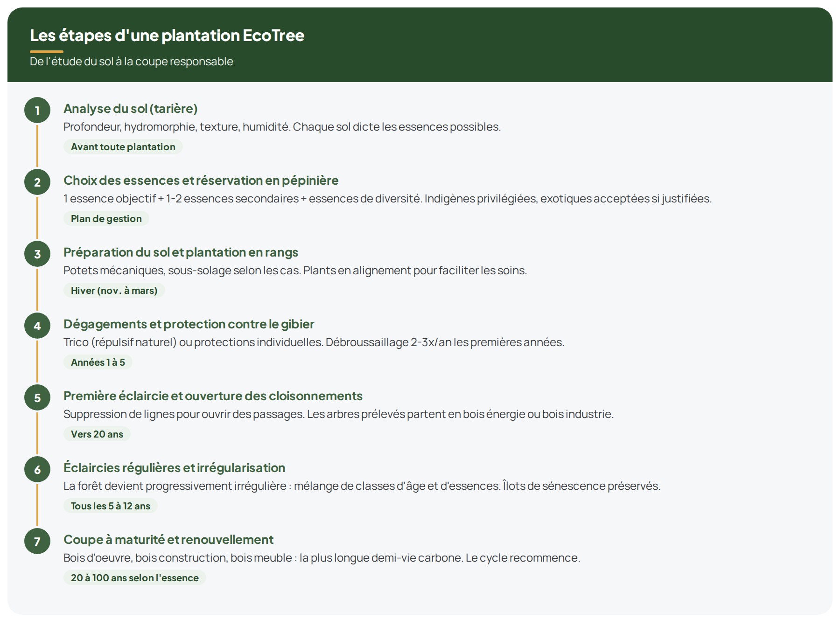Click '20 à 100 ans selon l'essence' tag
The image size is (840, 626).
[x=134, y=578]
